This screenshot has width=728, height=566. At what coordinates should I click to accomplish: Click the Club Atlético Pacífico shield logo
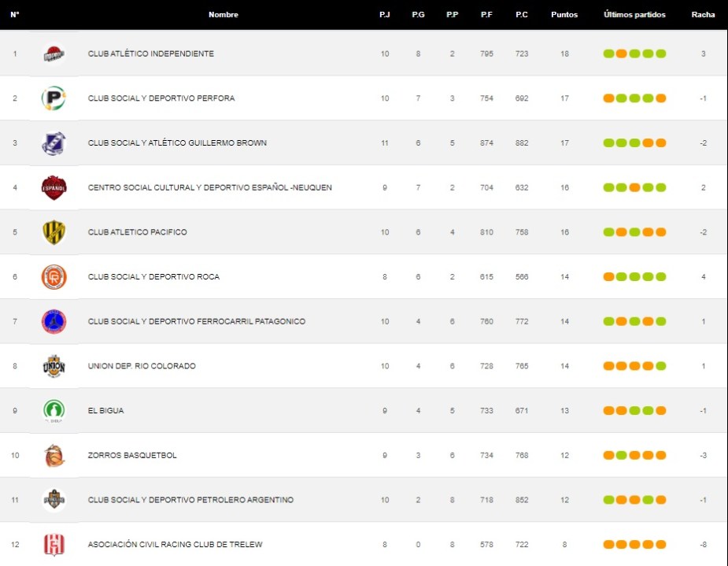point(54,232)
